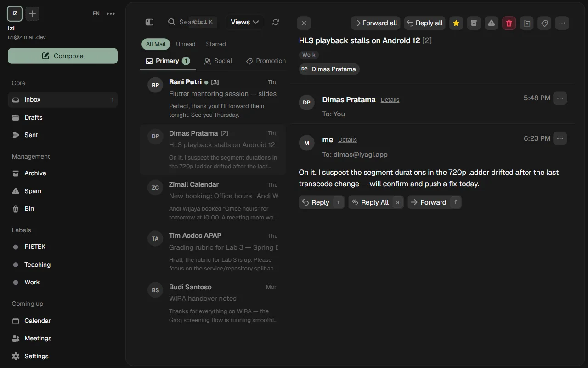Expand the Views dropdown
The height and width of the screenshot is (368, 588).
coord(244,22)
